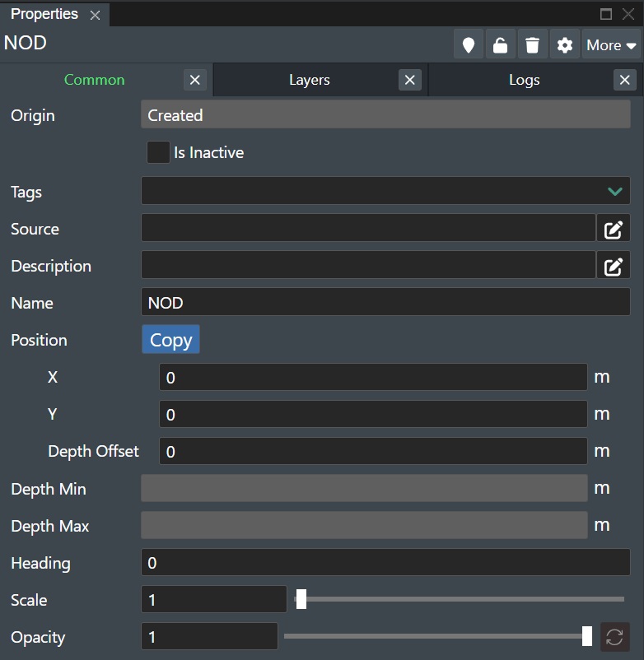The width and height of the screenshot is (644, 660).
Task: Focus the X position field
Action: tap(373, 377)
